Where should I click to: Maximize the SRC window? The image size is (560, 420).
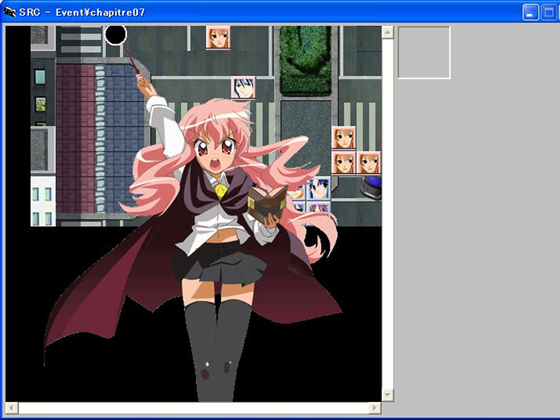pos(549,12)
